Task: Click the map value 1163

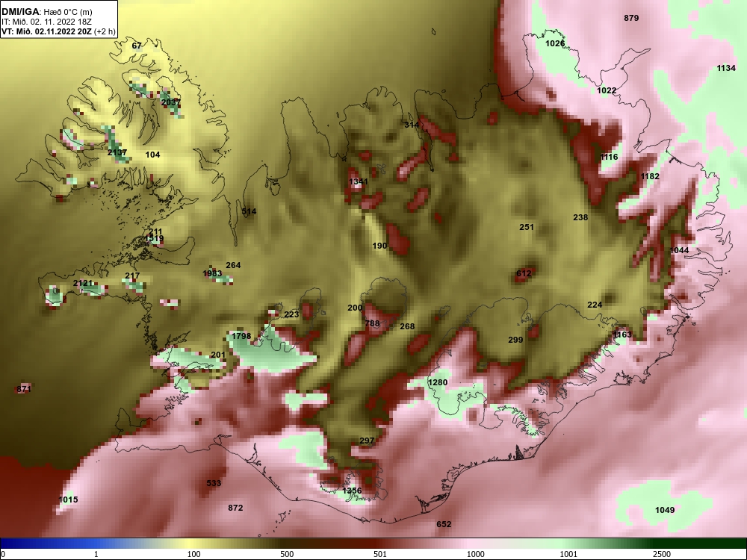Action: [x=622, y=335]
